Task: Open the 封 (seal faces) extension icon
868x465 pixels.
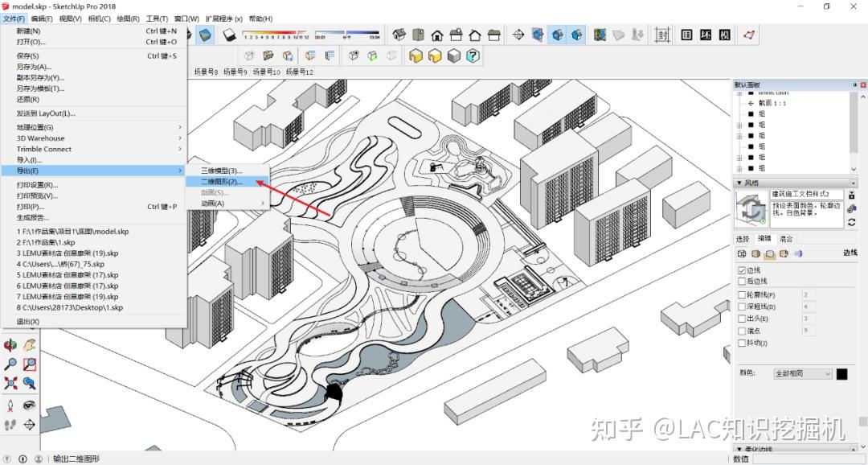Action: 662,35
